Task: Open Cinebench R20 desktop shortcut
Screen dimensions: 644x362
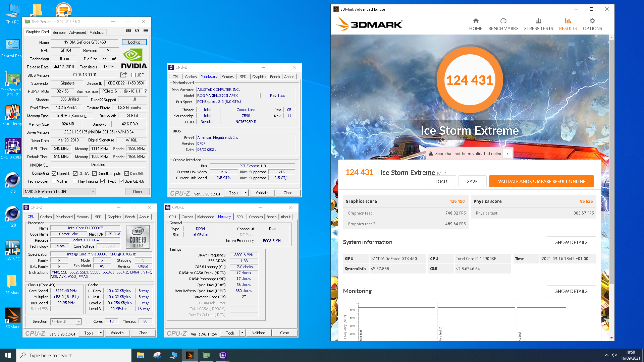Action: 12,217
